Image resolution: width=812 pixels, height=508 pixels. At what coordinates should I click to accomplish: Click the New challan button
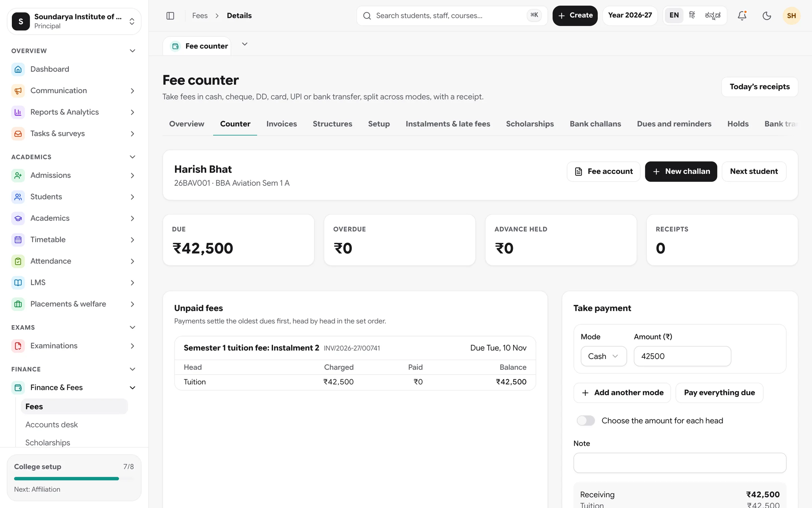pyautogui.click(x=681, y=171)
